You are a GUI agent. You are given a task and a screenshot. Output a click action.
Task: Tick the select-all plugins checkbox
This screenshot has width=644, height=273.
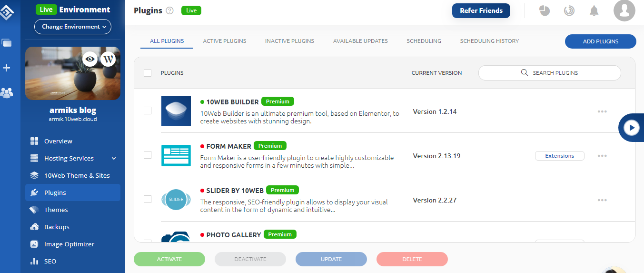(x=148, y=73)
